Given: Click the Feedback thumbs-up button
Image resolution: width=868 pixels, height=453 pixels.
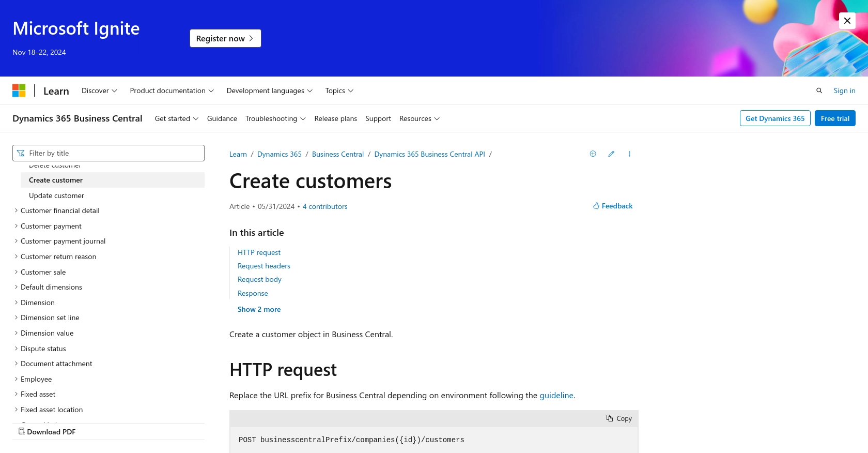Looking at the screenshot, I should 613,206.
